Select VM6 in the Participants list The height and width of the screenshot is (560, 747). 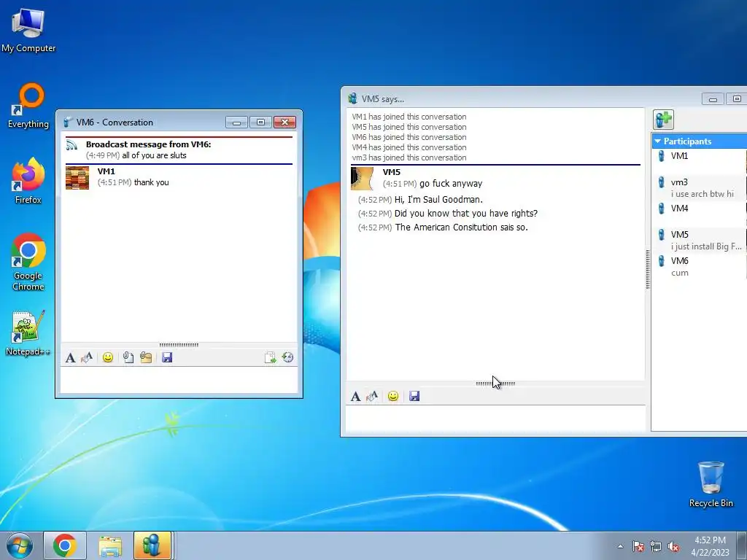tap(700, 266)
